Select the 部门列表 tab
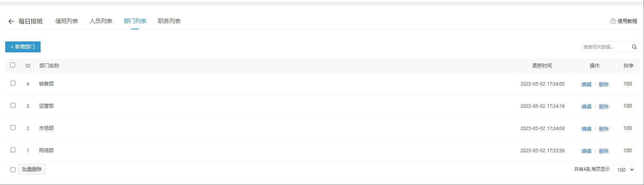The image size is (644, 185). tap(135, 21)
